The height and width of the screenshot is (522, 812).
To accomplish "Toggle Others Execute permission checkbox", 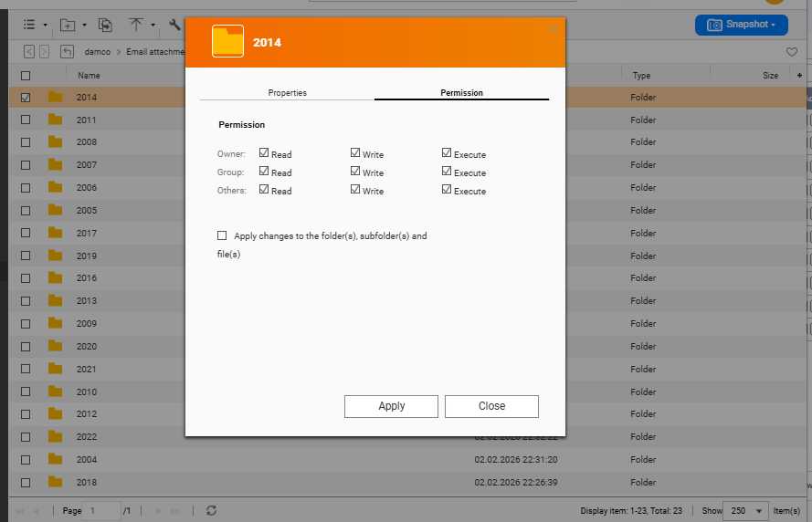I will 447,190.
